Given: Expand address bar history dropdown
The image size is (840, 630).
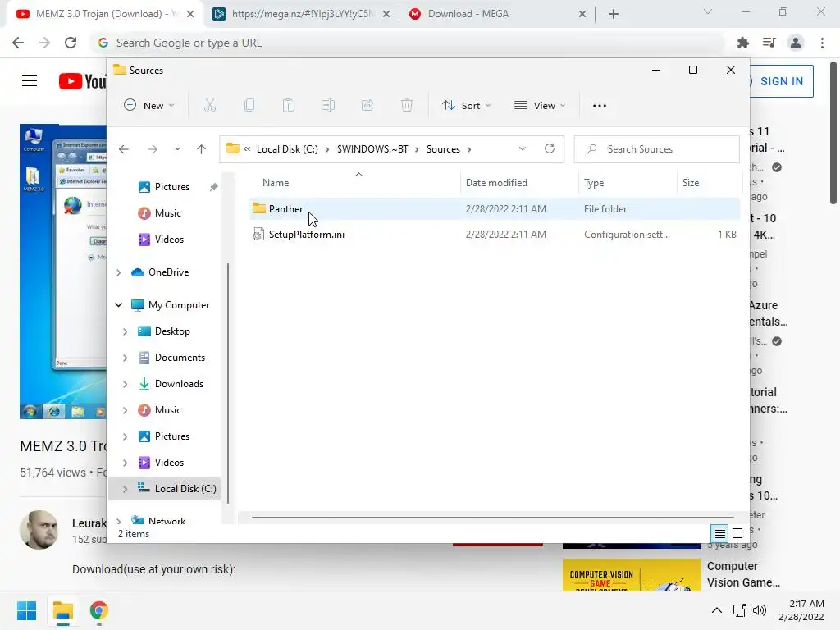Looking at the screenshot, I should pos(523,149).
